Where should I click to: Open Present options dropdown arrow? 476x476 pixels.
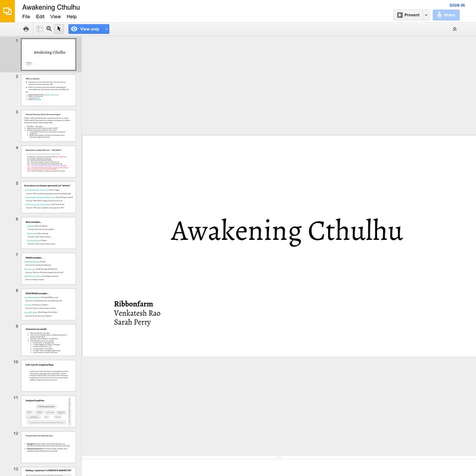coord(426,15)
